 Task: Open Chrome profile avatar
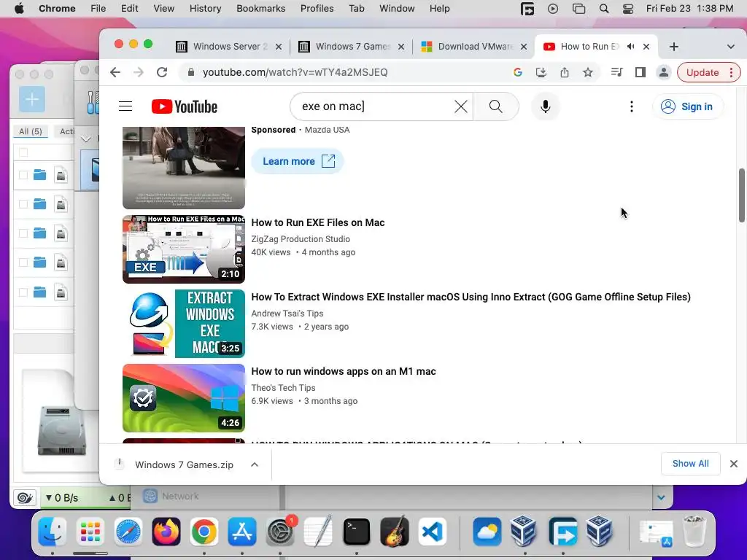(664, 72)
